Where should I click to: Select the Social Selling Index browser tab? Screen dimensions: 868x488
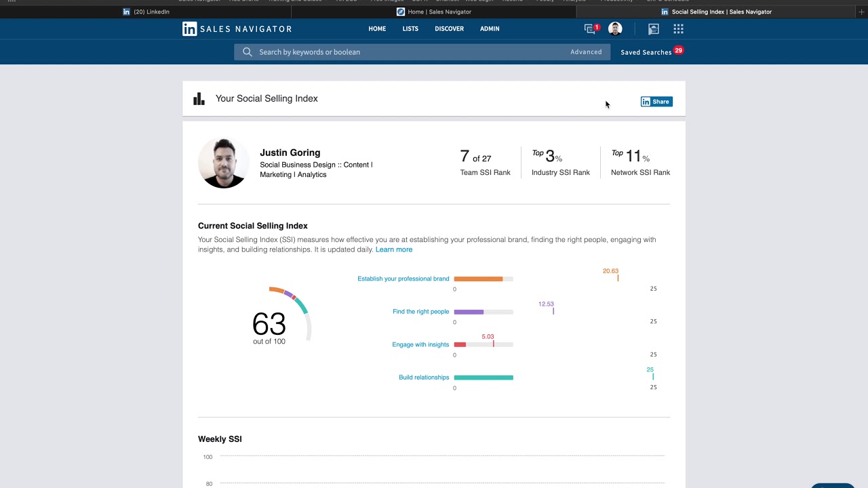coord(716,12)
